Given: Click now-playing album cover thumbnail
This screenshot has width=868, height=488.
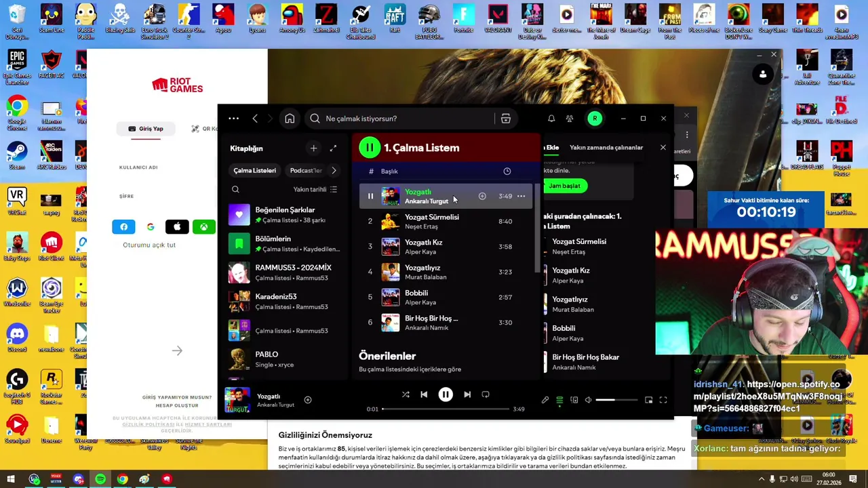Looking at the screenshot, I should click(x=237, y=400).
